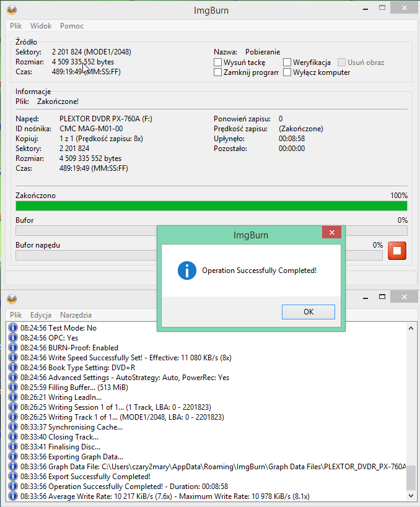Toggle the 'Usuń obraz' checkbox
Image resolution: width=420 pixels, height=507 pixels.
(341, 63)
